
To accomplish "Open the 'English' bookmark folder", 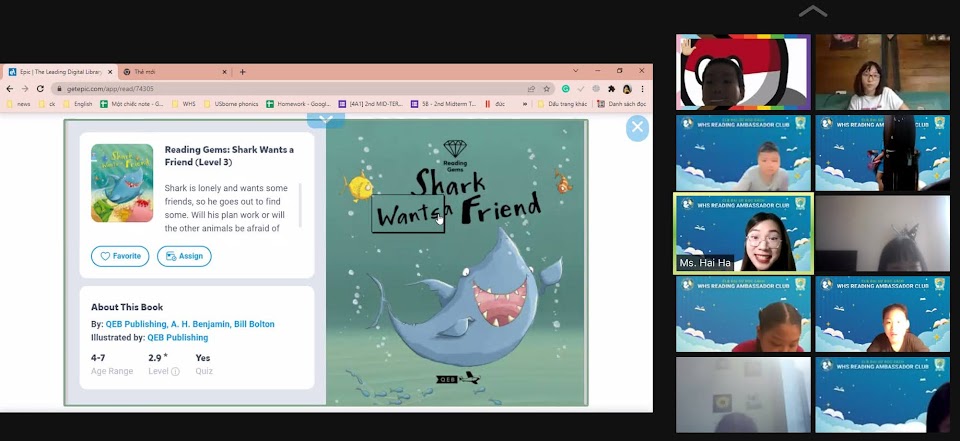I will [x=78, y=104].
